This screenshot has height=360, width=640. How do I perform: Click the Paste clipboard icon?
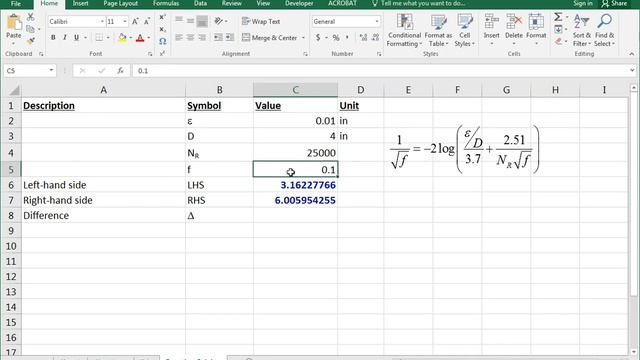pyautogui.click(x=14, y=23)
